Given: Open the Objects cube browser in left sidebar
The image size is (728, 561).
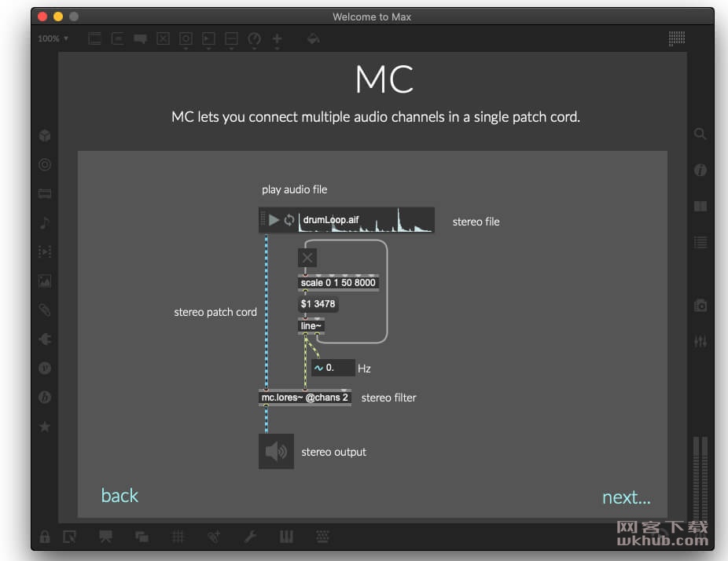Looking at the screenshot, I should 45,135.
